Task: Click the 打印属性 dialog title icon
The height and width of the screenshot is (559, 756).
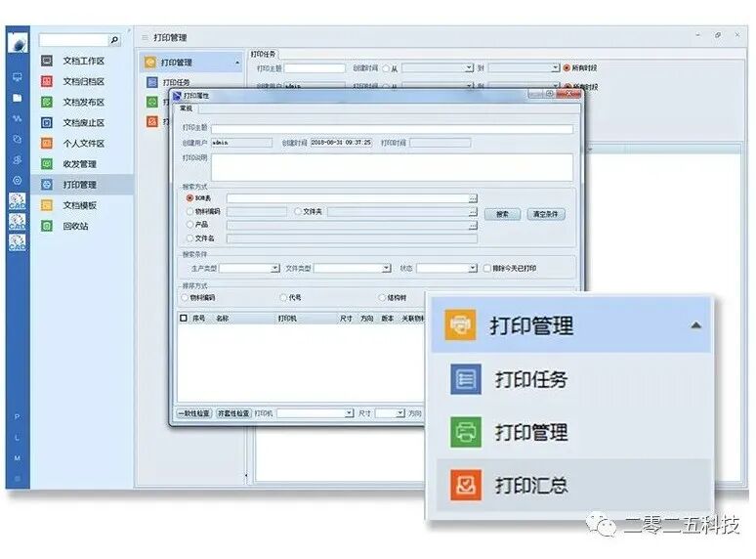Action: click(177, 96)
